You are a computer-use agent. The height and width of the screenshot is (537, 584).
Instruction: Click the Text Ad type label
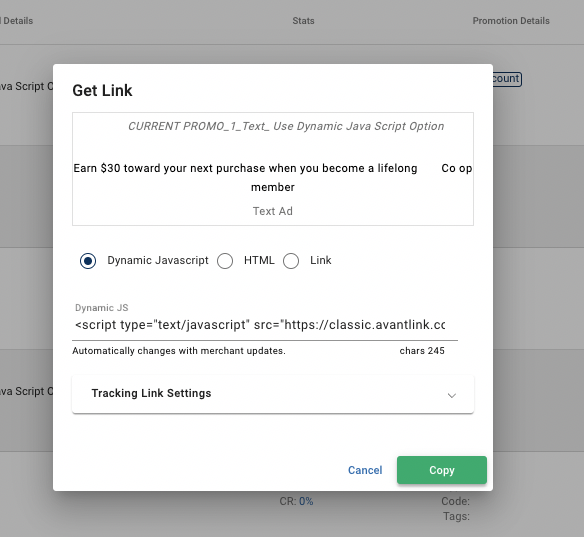tap(273, 211)
